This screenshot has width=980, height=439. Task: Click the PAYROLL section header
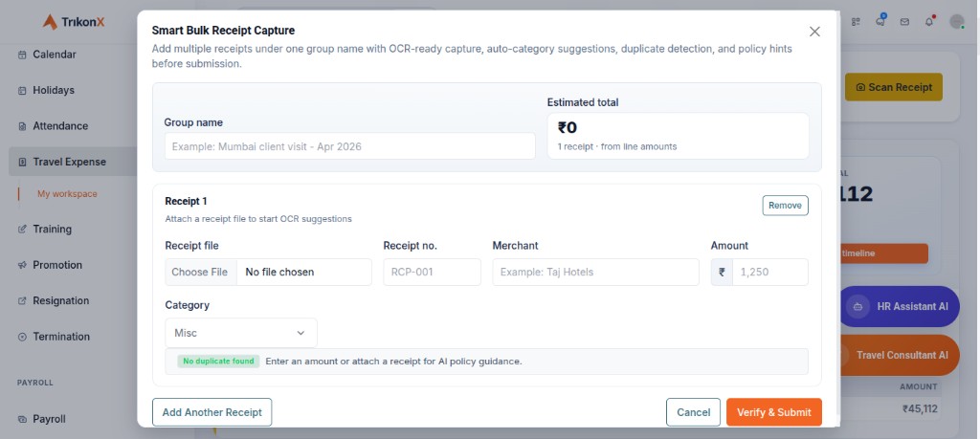[x=35, y=383]
